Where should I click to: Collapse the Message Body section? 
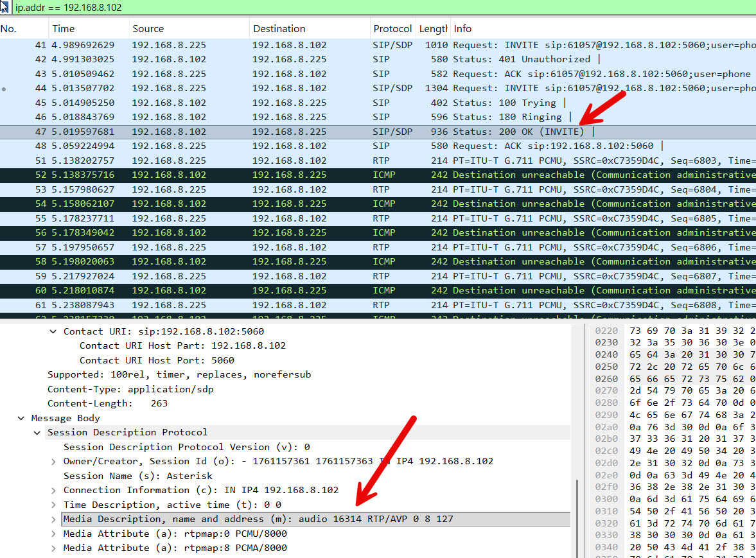21,419
